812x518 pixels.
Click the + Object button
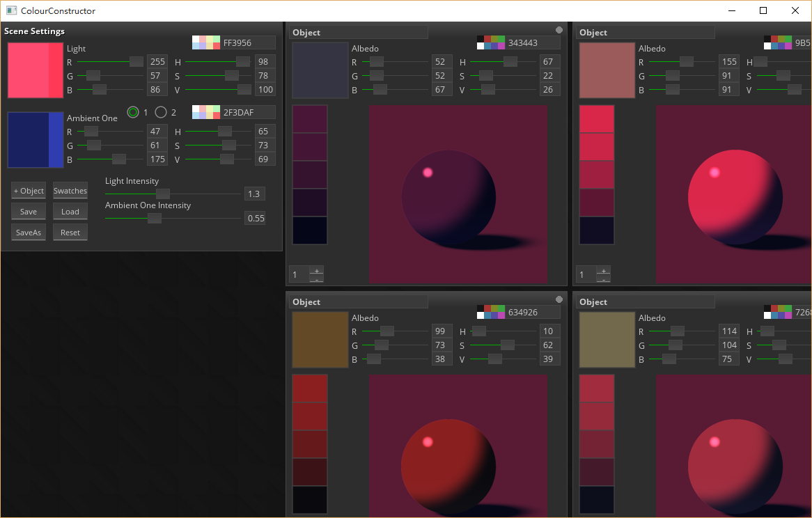click(x=29, y=191)
